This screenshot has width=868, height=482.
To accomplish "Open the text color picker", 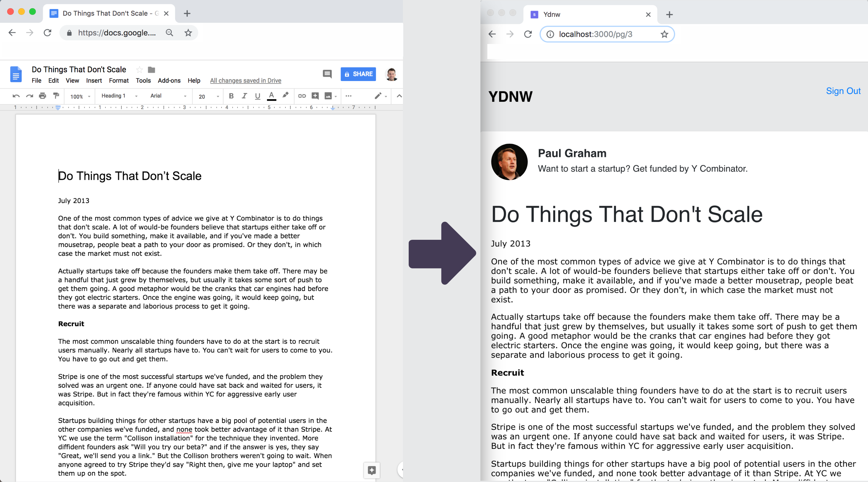I will [x=272, y=96].
